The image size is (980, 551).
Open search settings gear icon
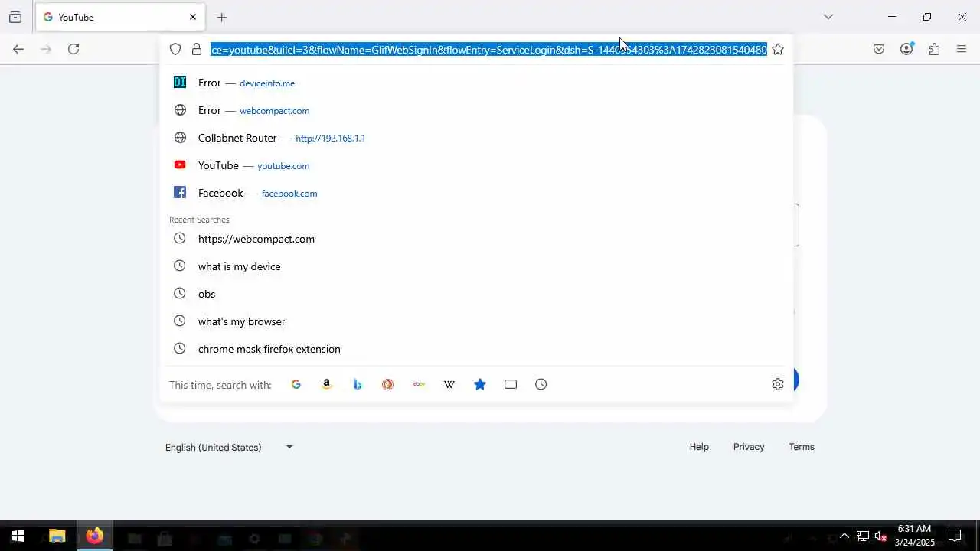[778, 384]
